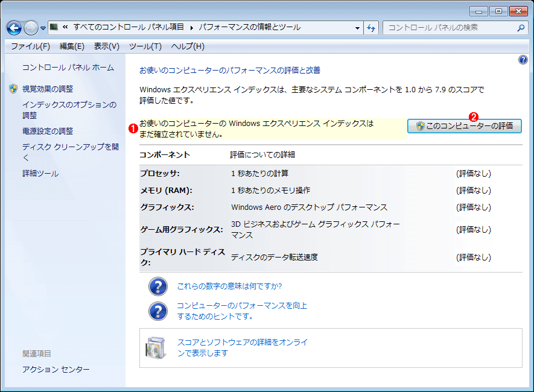
Task: Select プライマリ ハード ディスク: row label
Action: tap(183, 257)
